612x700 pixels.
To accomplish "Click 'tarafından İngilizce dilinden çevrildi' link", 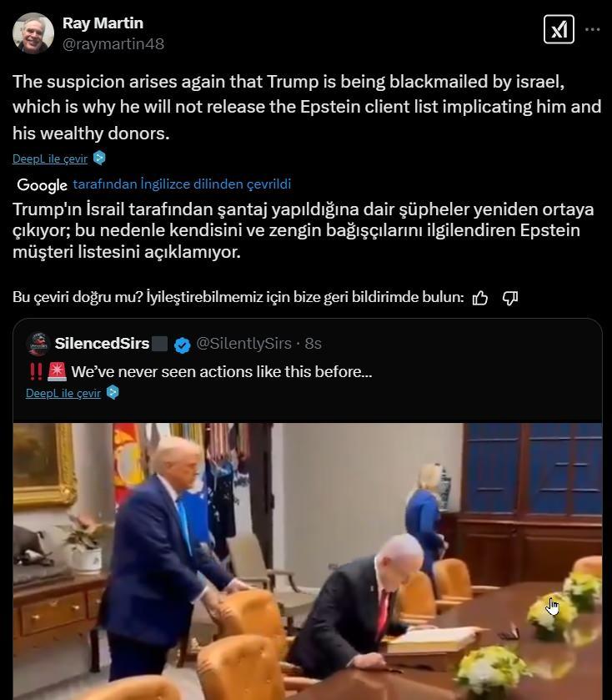I will pos(182,184).
